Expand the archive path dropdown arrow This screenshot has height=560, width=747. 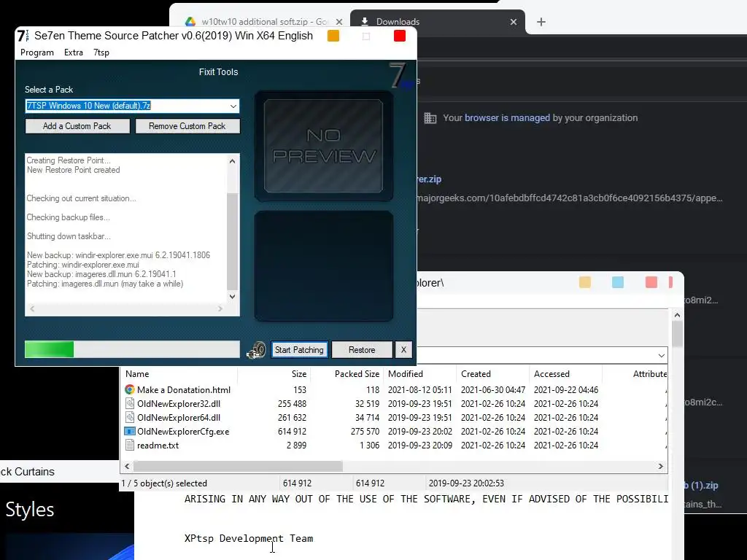point(661,356)
